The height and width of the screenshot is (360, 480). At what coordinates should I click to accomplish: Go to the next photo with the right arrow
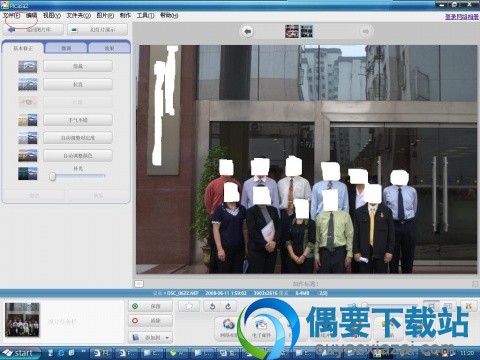[x=366, y=31]
